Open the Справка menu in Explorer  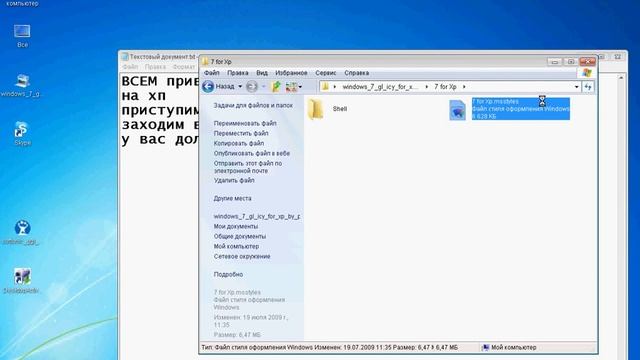click(x=356, y=73)
